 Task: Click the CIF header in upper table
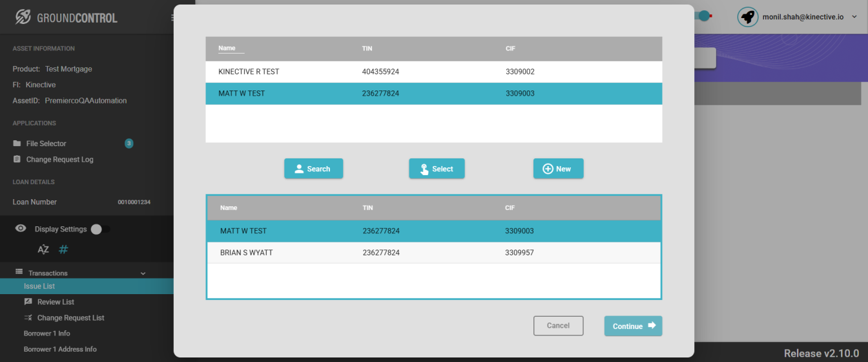510,48
